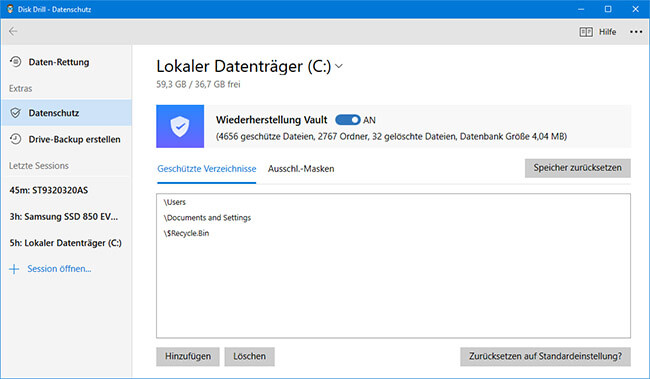Open session 5h: Lokaler Datenträger (C:)

pyautogui.click(x=66, y=243)
